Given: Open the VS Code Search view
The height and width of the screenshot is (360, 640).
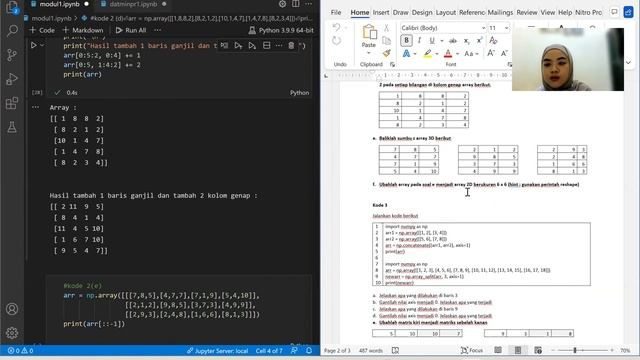Looking at the screenshot, I should [x=12, y=31].
